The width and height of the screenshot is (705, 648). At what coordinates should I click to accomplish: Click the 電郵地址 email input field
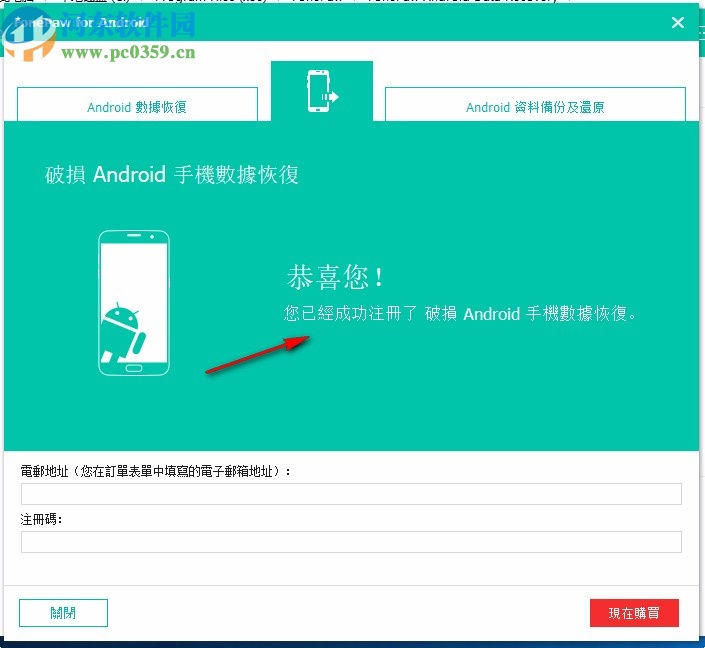(x=351, y=494)
